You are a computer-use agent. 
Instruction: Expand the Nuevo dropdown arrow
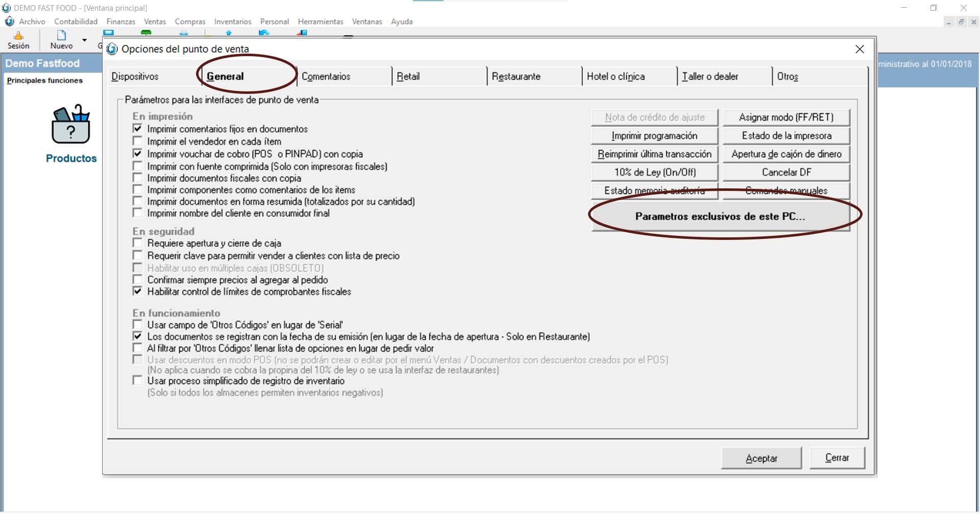pos(85,40)
